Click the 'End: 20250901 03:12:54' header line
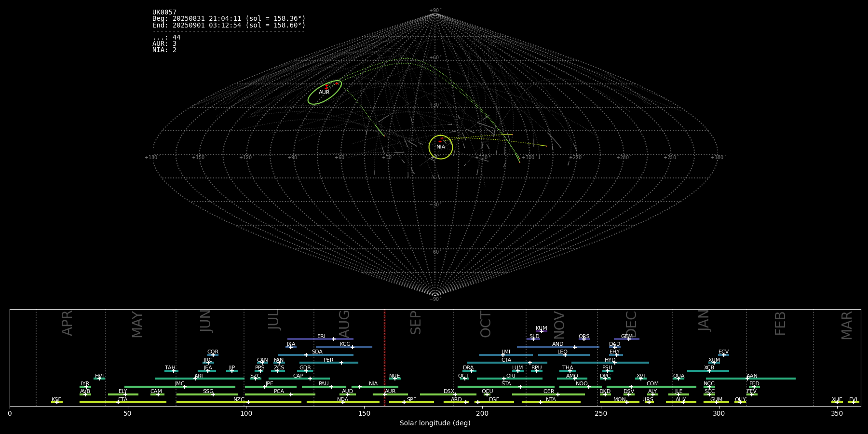 (x=229, y=25)
